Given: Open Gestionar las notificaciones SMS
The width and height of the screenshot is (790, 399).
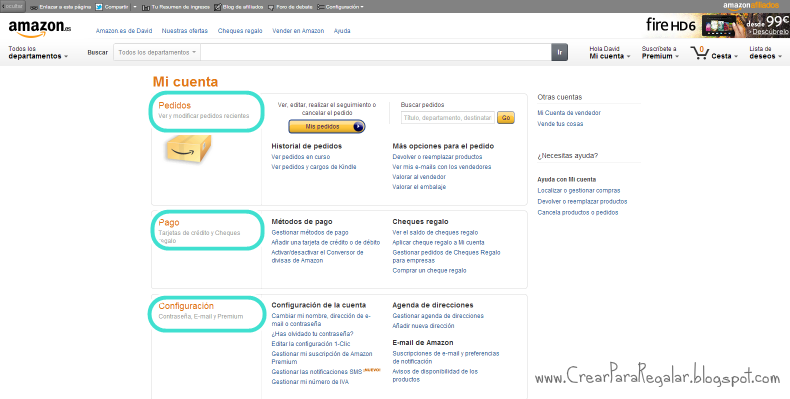Looking at the screenshot, I should 317,372.
